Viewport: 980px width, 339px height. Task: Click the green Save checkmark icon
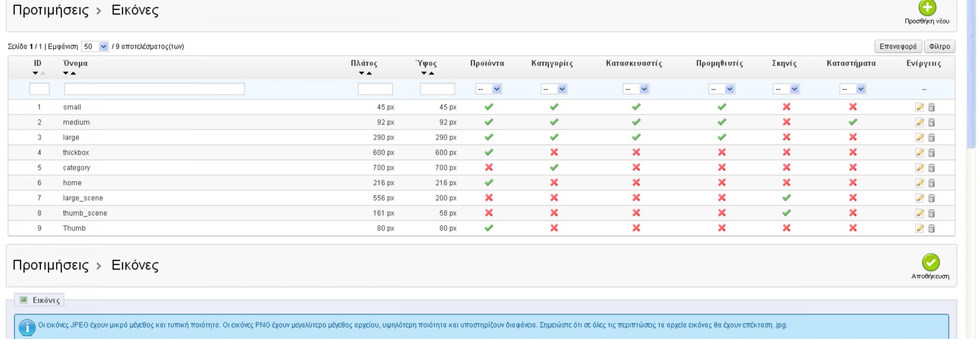pos(931,262)
